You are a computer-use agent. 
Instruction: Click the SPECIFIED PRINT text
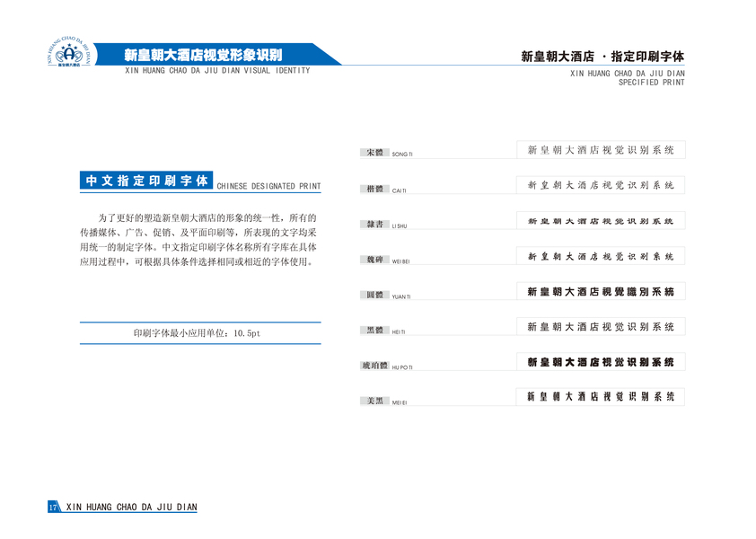pos(651,83)
